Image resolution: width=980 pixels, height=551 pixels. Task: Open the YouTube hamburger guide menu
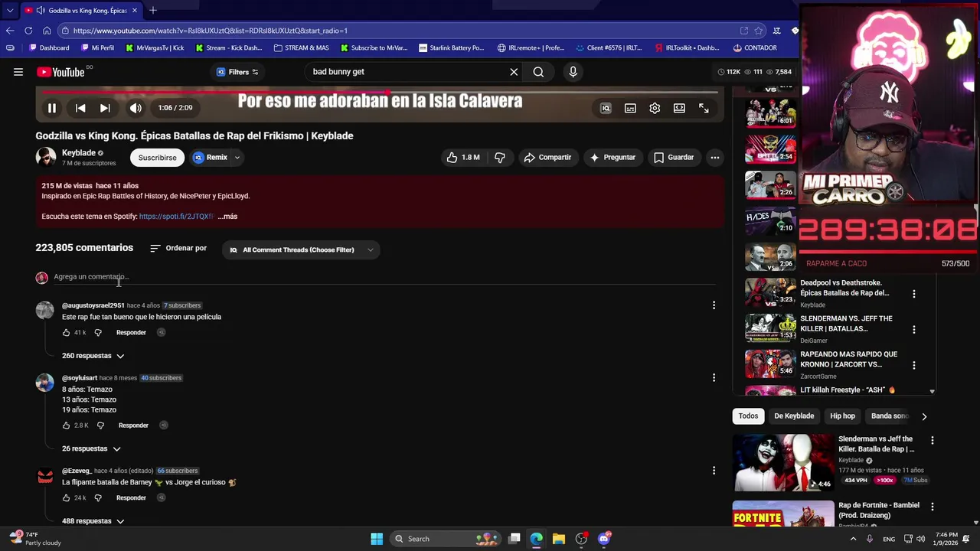pos(18,72)
